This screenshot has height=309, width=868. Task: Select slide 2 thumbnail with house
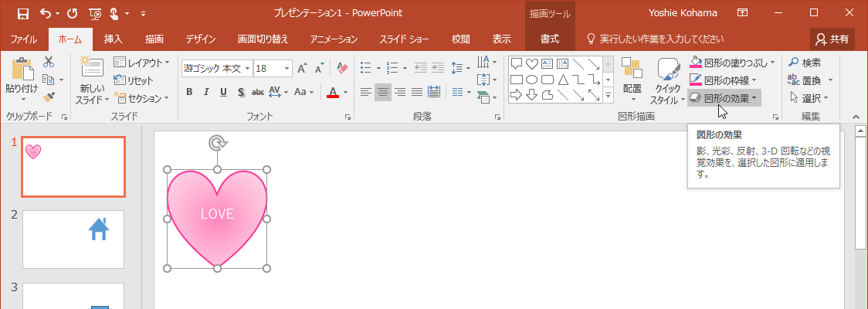pyautogui.click(x=73, y=239)
